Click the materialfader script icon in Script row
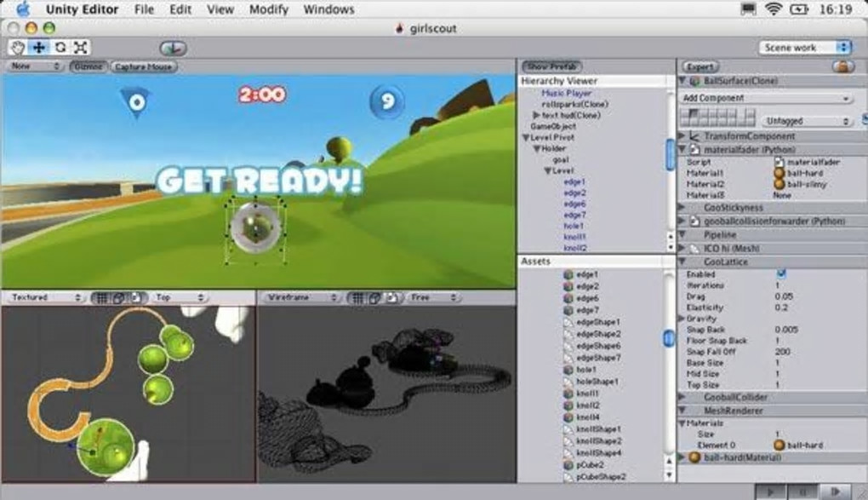 (x=779, y=162)
